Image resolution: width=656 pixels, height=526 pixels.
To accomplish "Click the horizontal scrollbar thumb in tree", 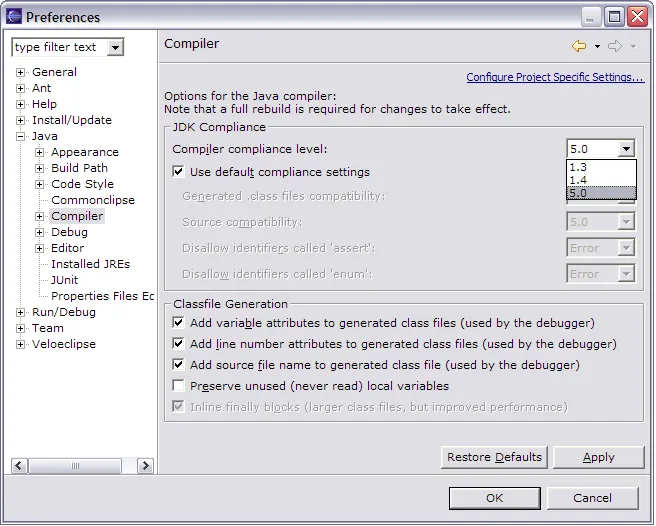I will tap(75, 465).
